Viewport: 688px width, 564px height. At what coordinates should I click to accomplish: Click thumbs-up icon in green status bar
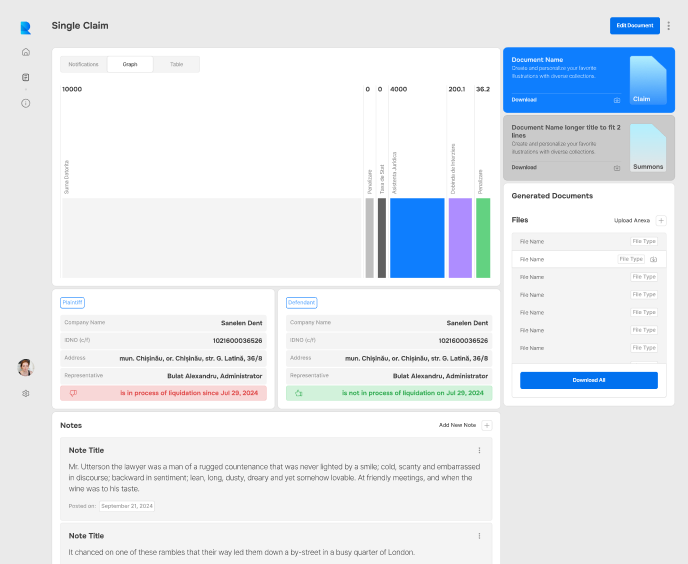(299, 393)
